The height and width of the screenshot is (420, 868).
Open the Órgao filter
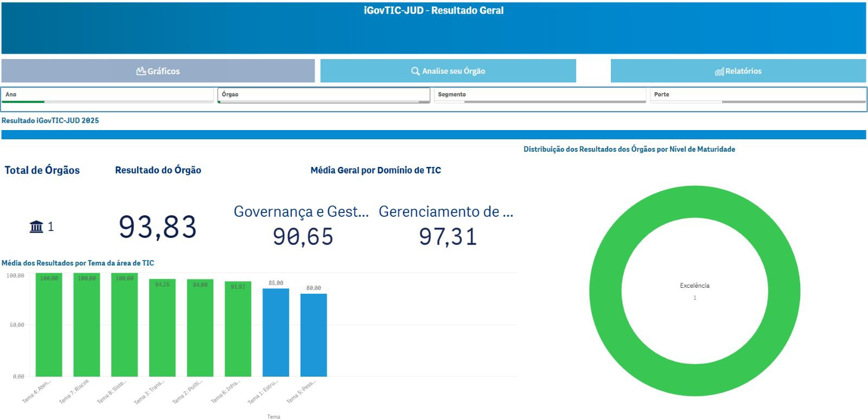tap(324, 95)
